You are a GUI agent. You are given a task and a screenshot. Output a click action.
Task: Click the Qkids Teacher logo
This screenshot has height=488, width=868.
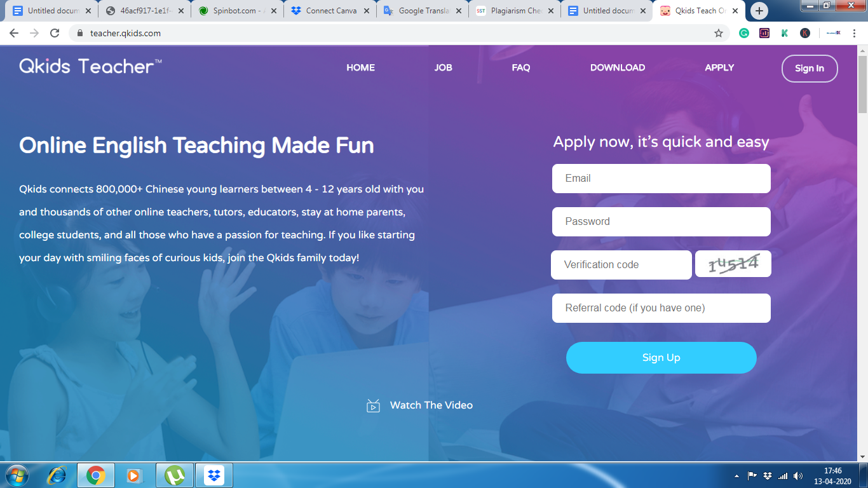90,66
